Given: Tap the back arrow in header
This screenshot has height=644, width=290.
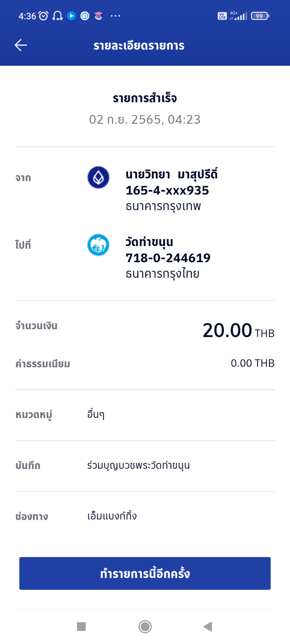Looking at the screenshot, I should 21,45.
